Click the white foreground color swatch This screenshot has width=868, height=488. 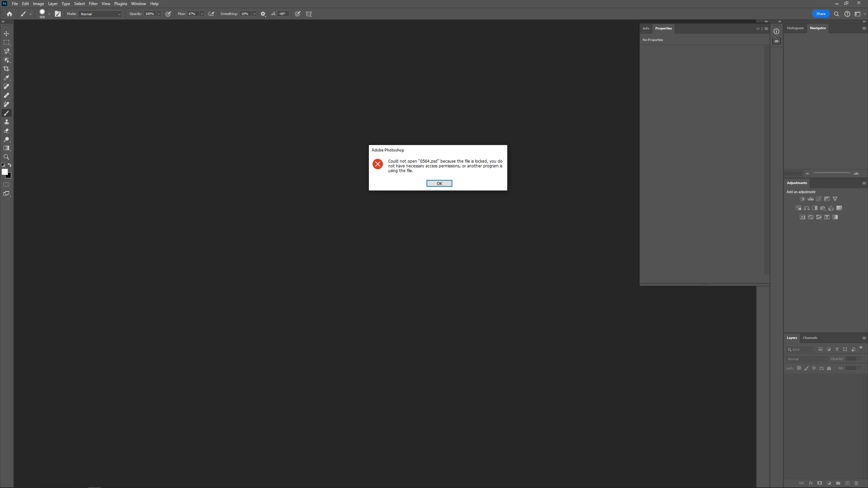(x=4, y=172)
